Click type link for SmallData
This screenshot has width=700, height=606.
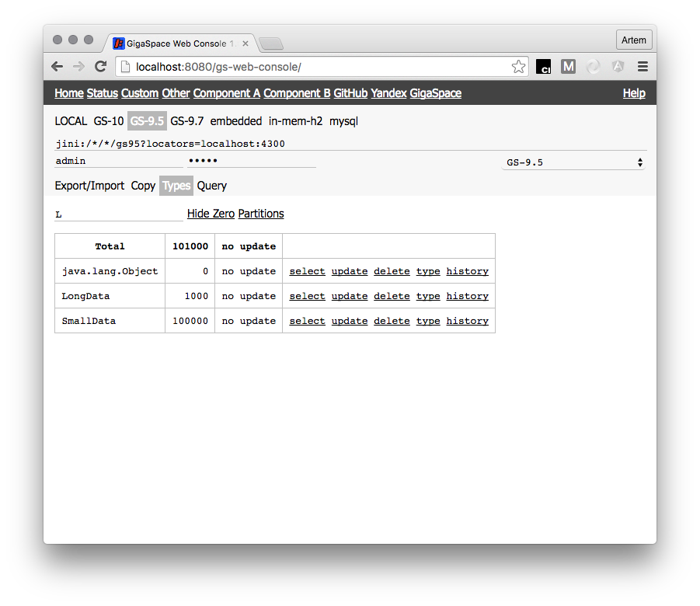pyautogui.click(x=428, y=321)
